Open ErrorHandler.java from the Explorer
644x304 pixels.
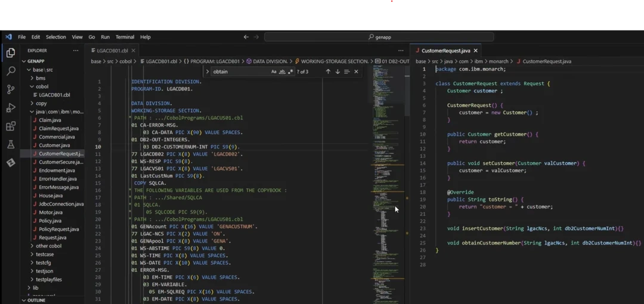point(57,179)
